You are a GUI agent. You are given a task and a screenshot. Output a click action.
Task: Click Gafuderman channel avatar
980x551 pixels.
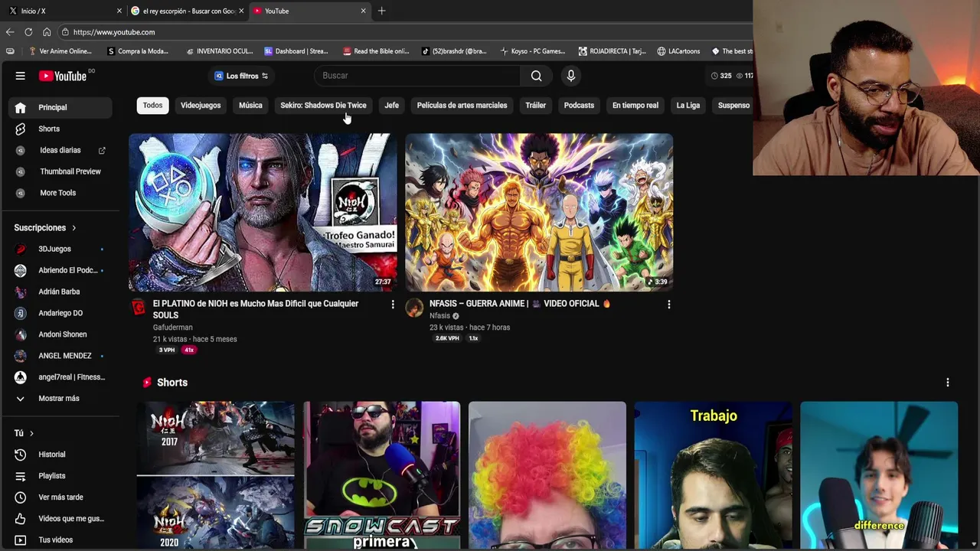(x=138, y=308)
